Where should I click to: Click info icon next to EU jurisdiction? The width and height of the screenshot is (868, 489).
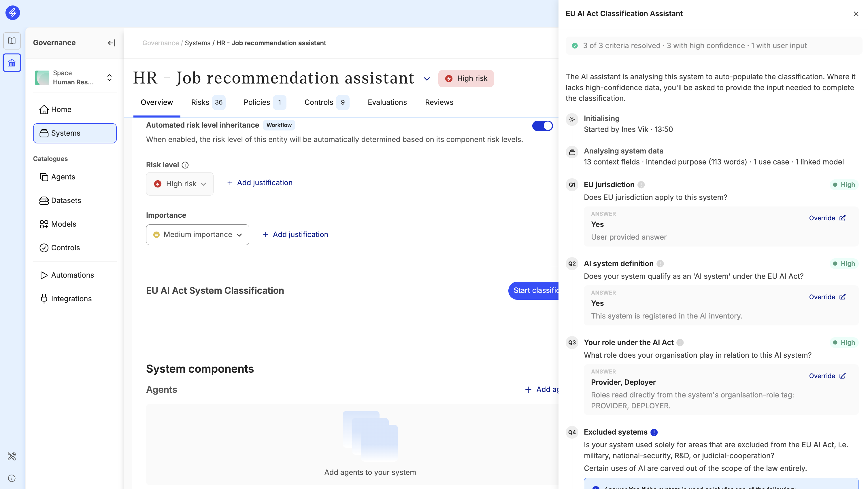641,185
